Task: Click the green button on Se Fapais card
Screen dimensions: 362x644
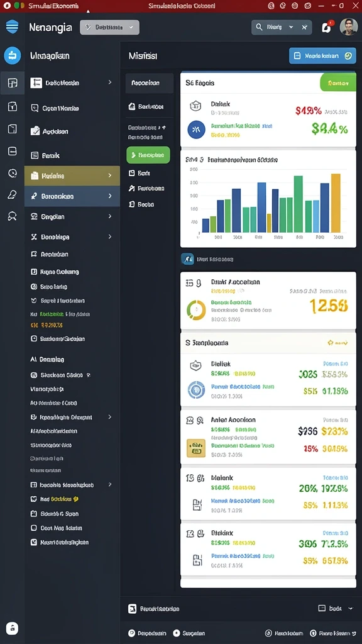Action: 337,82
